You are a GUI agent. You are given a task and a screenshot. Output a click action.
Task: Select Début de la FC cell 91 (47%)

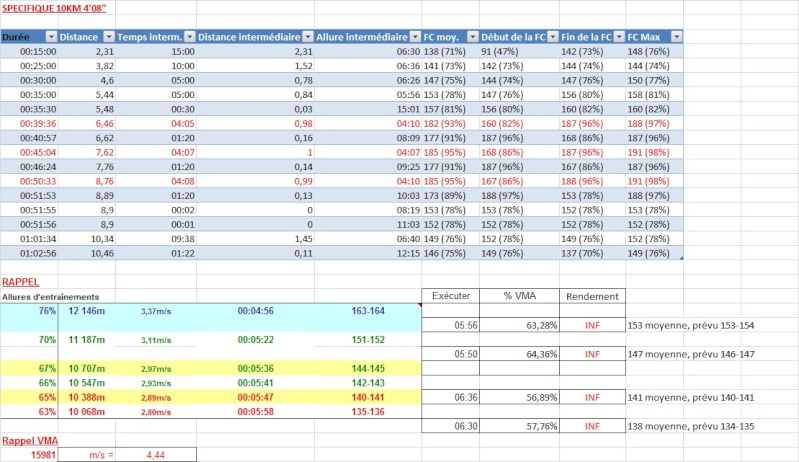tap(519, 51)
